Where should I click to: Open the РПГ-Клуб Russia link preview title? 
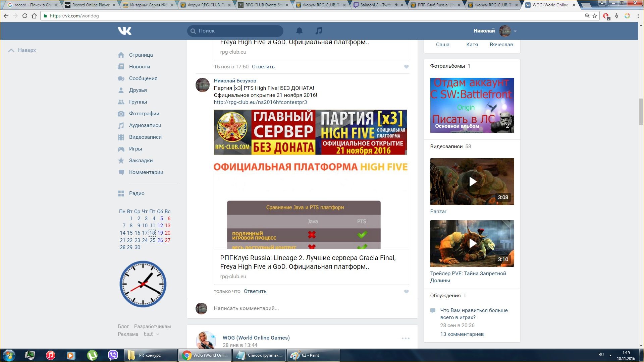point(308,262)
